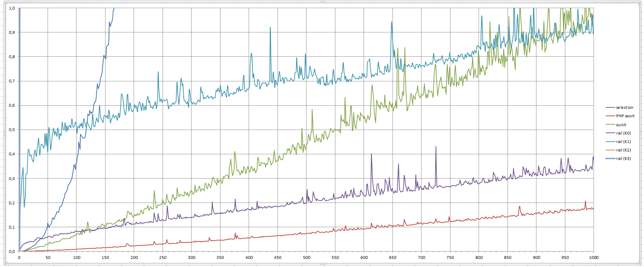644x267 pixels.
Task: Select the 'rail (K1)' legend entry
Action: click(x=618, y=142)
